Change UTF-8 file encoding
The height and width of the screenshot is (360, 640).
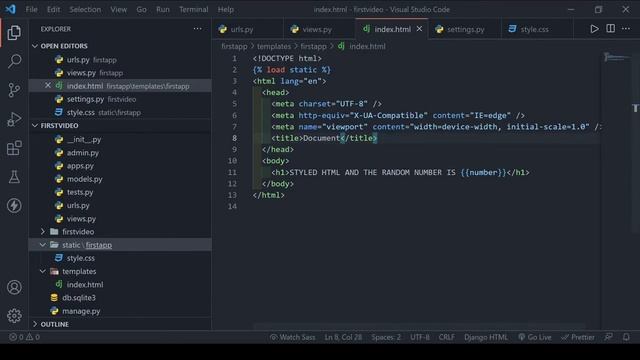pos(420,337)
